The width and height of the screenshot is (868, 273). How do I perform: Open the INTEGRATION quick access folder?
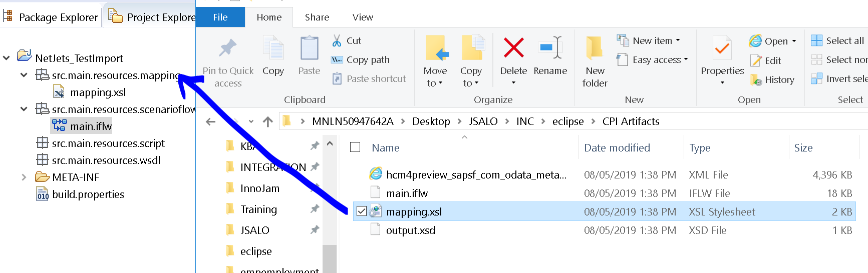point(273,167)
